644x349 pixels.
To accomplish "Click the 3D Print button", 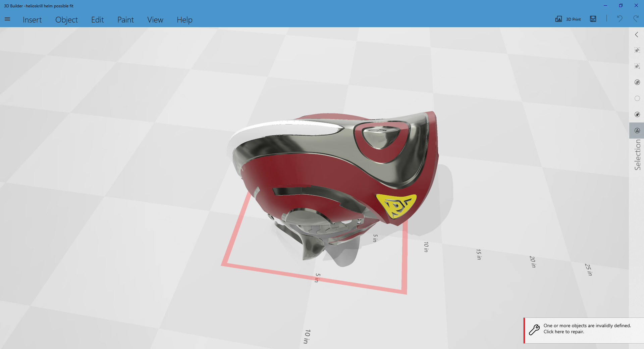I will [x=568, y=19].
